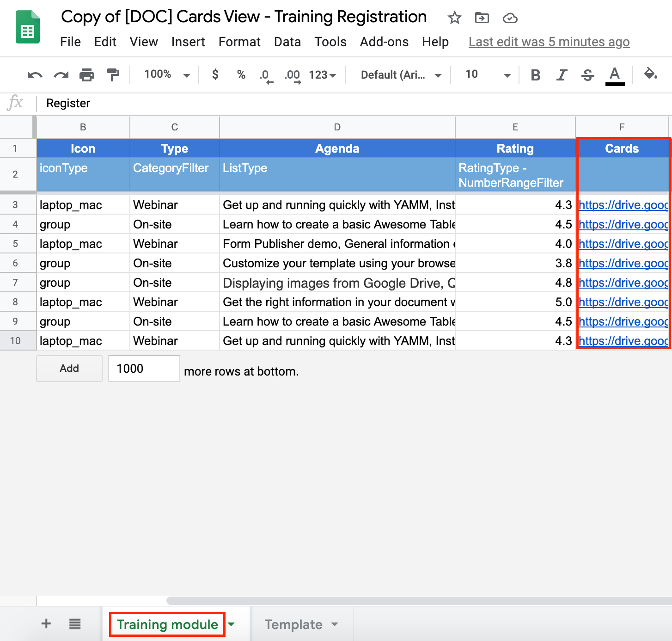Open the Tools menu
672x641 pixels.
tap(330, 42)
